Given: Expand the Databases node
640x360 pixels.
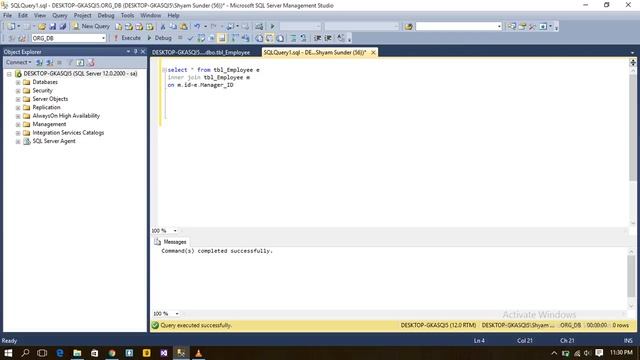Looking at the screenshot, I should tap(18, 82).
